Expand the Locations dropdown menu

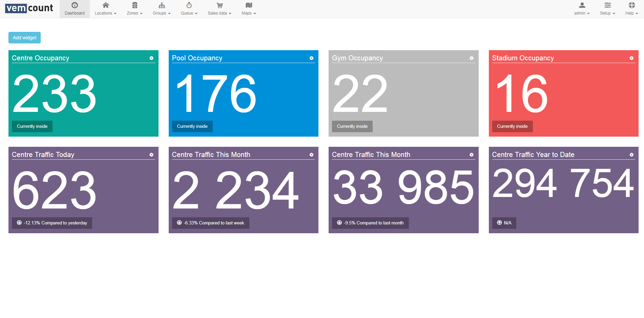pyautogui.click(x=106, y=13)
